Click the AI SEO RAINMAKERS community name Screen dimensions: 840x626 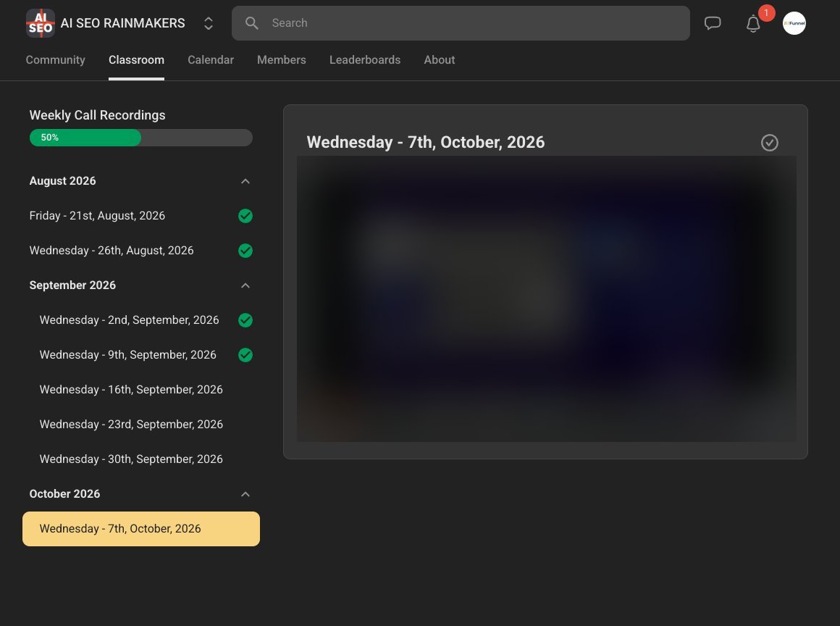122,23
